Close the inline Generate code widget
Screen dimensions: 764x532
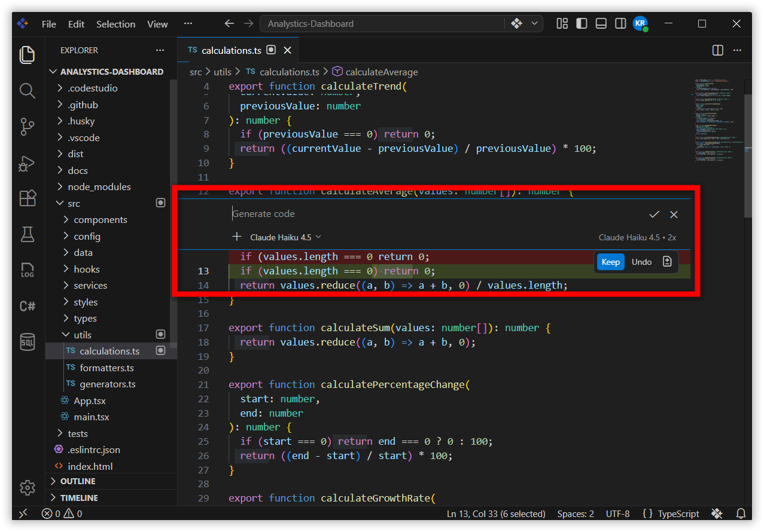click(x=674, y=215)
